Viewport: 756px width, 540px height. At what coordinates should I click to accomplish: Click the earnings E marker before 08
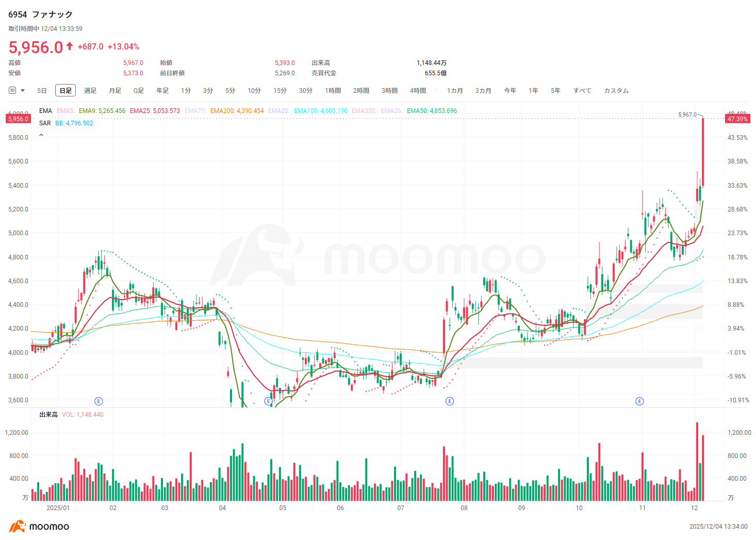click(x=450, y=401)
